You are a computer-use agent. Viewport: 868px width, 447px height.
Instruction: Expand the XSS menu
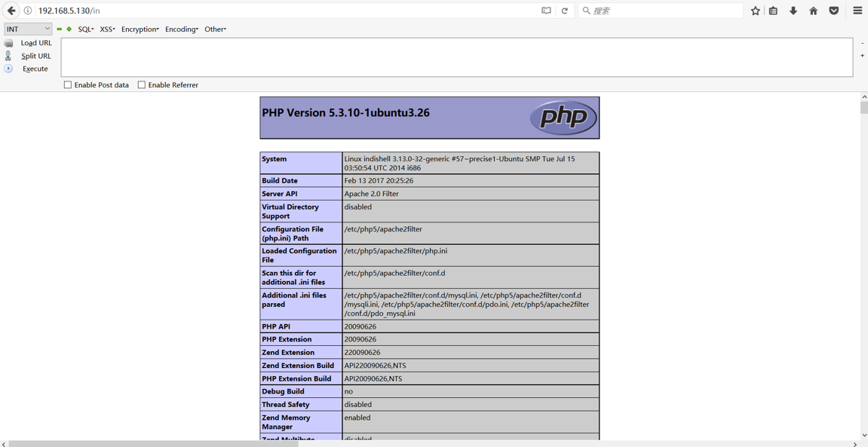click(107, 29)
